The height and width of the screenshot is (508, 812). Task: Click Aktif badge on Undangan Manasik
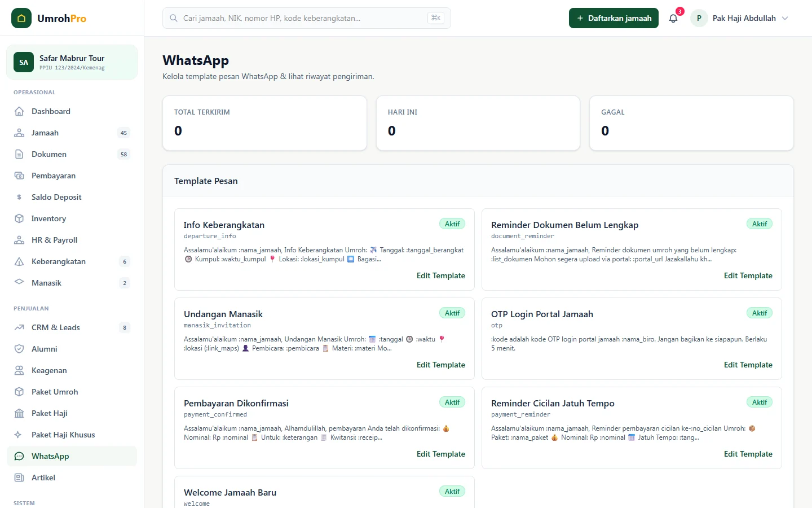[x=452, y=313]
